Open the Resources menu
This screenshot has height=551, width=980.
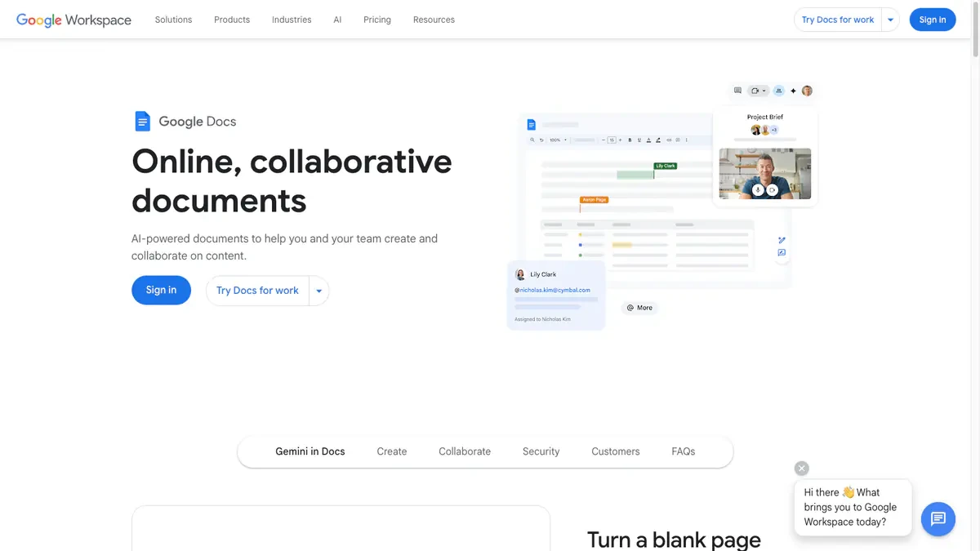[434, 20]
